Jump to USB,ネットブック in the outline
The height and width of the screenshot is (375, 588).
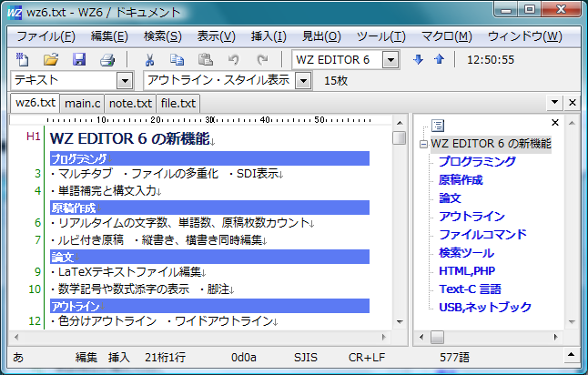pyautogui.click(x=485, y=307)
